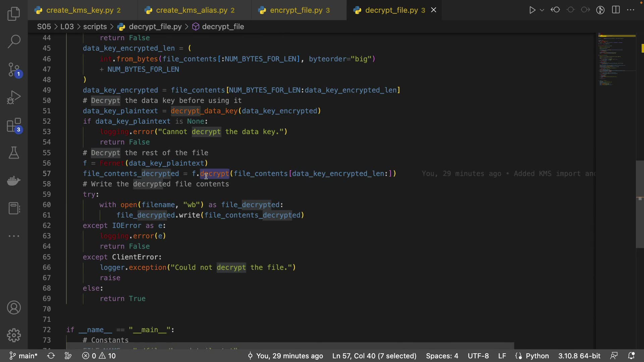Toggle split editor layout button
This screenshot has height=362, width=644.
pyautogui.click(x=616, y=10)
